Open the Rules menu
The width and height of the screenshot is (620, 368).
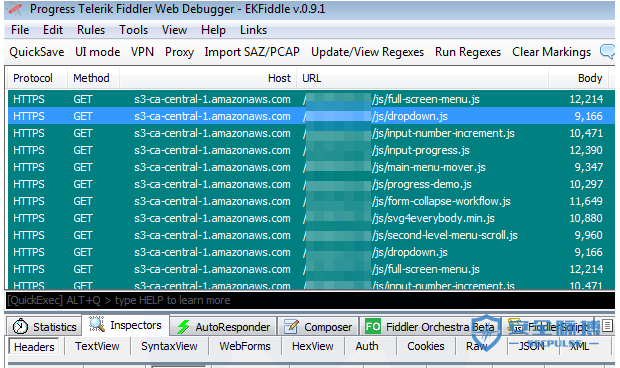pyautogui.click(x=91, y=30)
